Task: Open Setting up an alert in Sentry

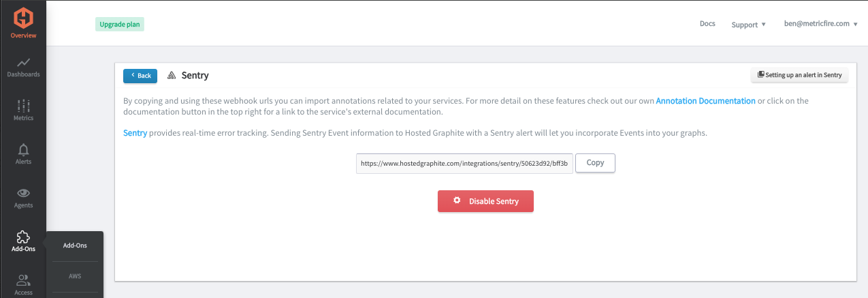Action: point(799,75)
